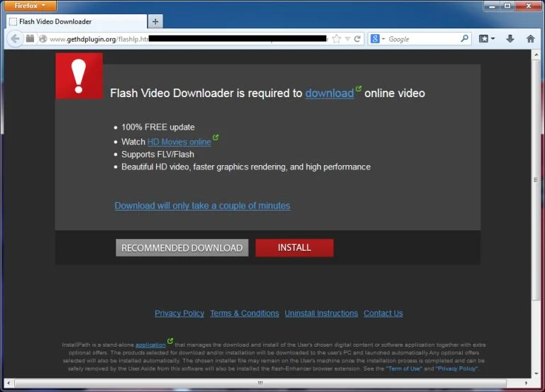Click the '100% FREE update' bullet text
The width and height of the screenshot is (545, 392).
coord(158,127)
